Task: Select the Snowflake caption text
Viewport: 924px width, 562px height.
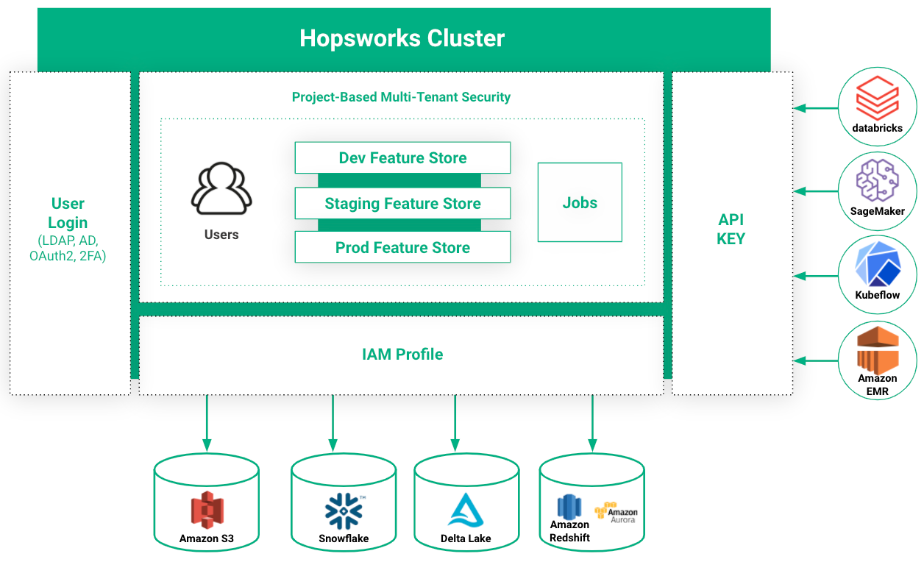Action: (x=344, y=538)
